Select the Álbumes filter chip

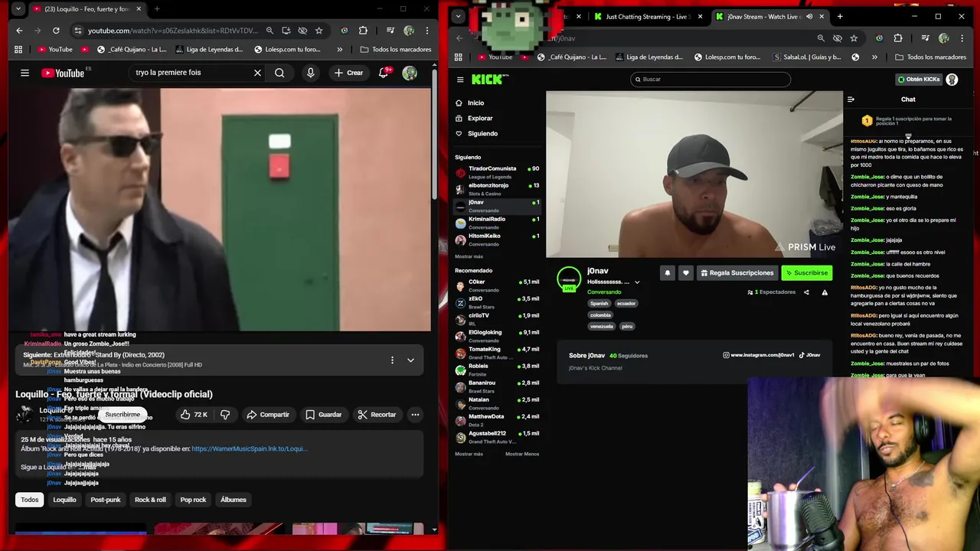(234, 500)
